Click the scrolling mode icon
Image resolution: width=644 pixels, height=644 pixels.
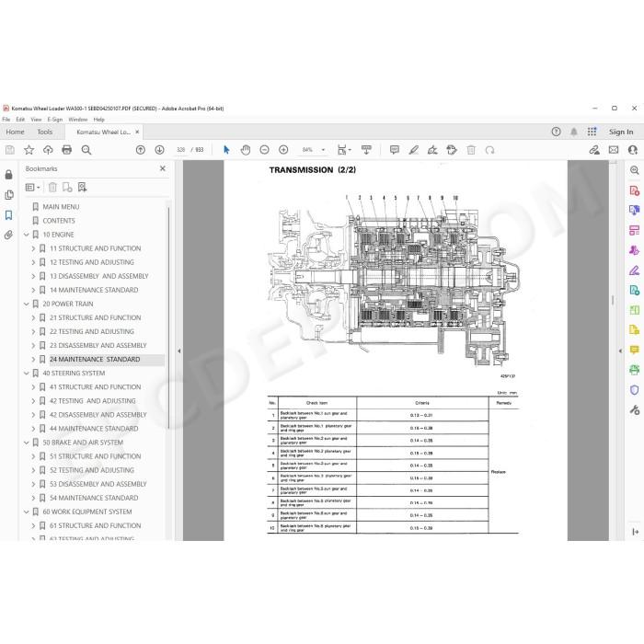pyautogui.click(x=366, y=150)
